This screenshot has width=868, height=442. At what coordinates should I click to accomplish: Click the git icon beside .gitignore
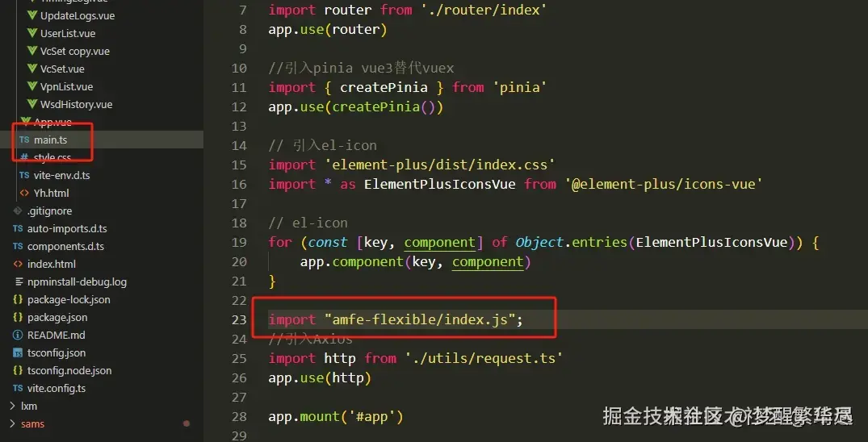[18, 211]
